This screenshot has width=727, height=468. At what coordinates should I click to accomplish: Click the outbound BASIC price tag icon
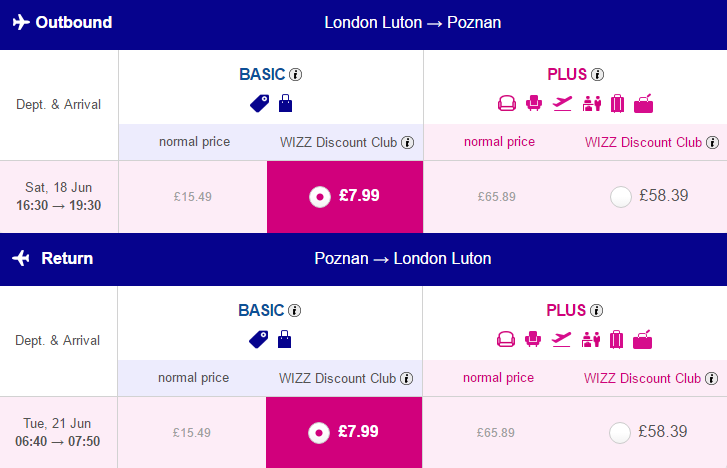[260, 103]
